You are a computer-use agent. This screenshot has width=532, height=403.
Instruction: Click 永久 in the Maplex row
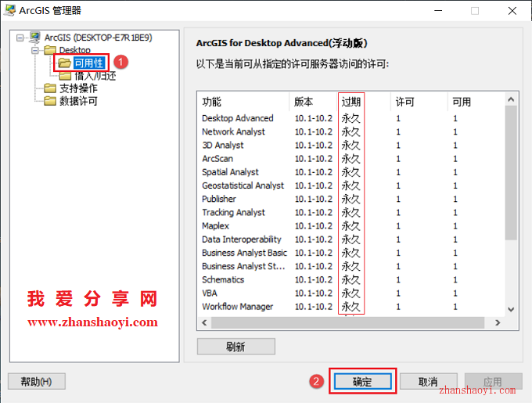coord(350,226)
